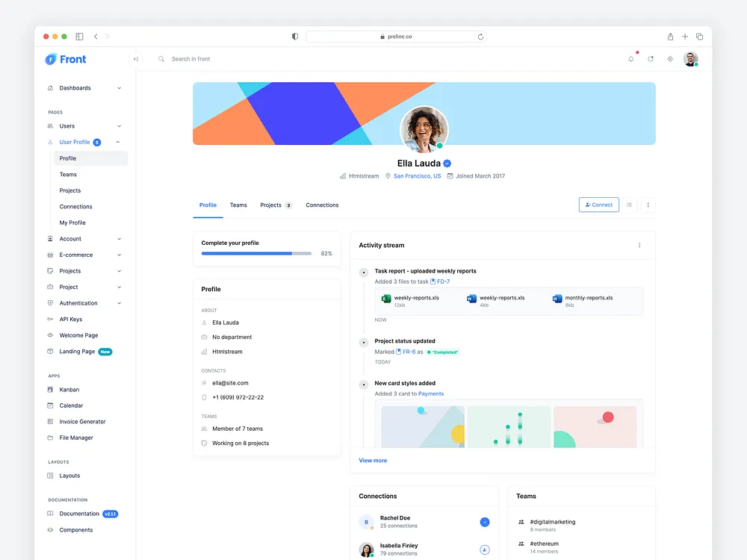Open the apps launcher icon in header
747x560 pixels.
point(669,58)
